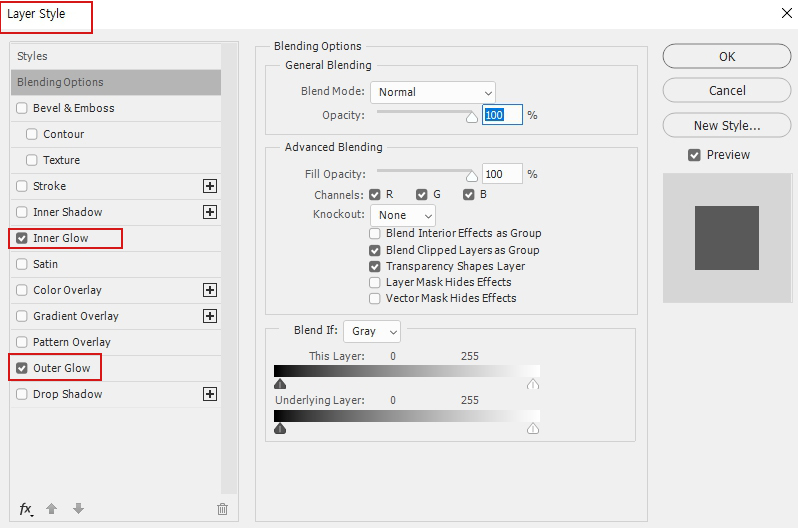This screenshot has width=798, height=528.
Task: Check Layer Mask Hides Effects
Action: (375, 282)
